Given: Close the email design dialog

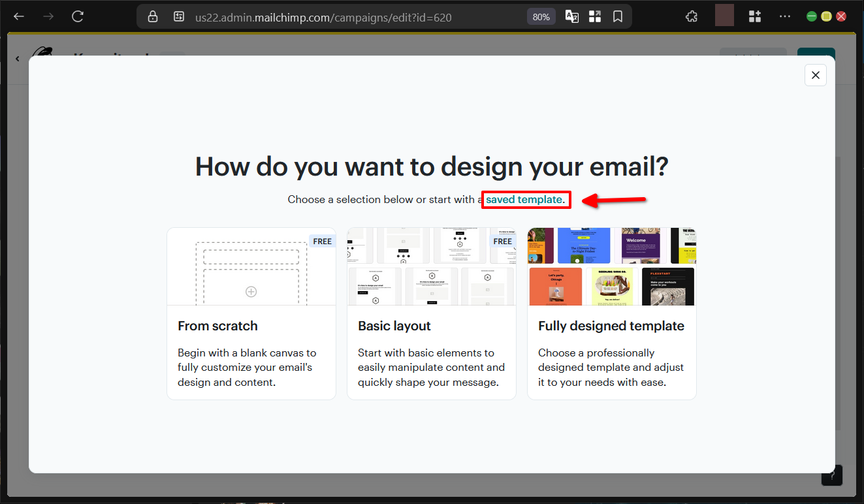Looking at the screenshot, I should click(x=815, y=75).
